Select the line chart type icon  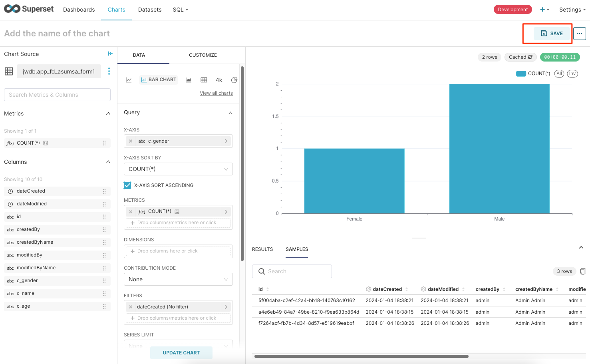pos(129,80)
